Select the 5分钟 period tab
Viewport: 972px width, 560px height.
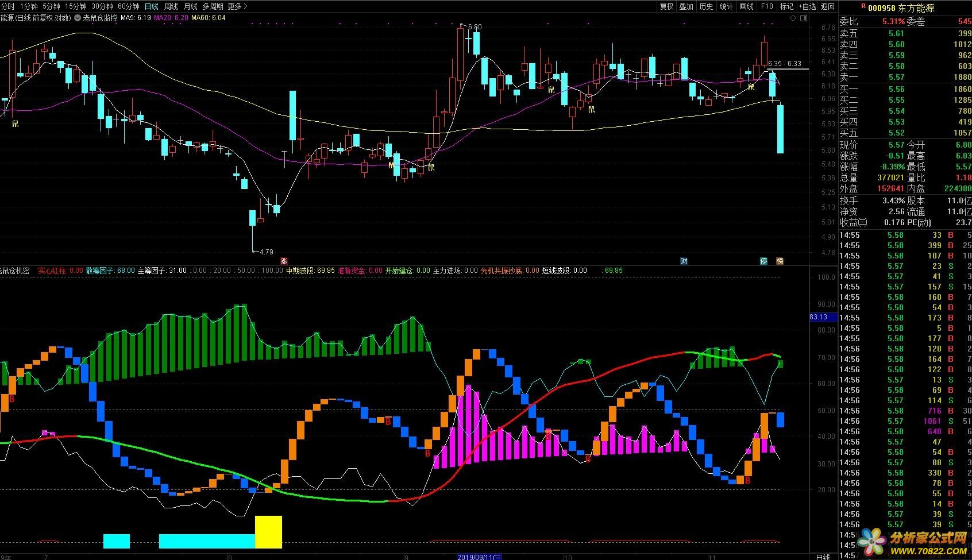(51, 6)
